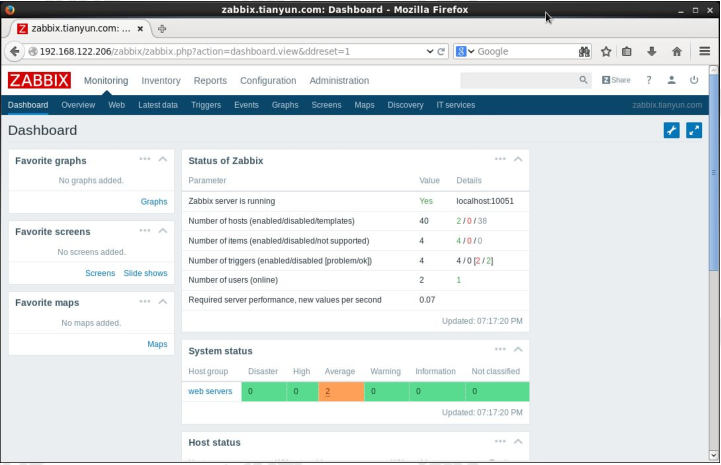This screenshot has height=465, width=721.
Task: Bookmark this page with the star
Action: point(606,52)
